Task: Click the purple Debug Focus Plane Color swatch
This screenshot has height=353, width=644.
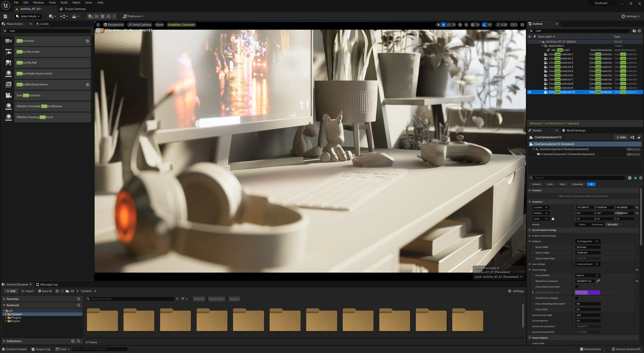Action: coord(588,293)
